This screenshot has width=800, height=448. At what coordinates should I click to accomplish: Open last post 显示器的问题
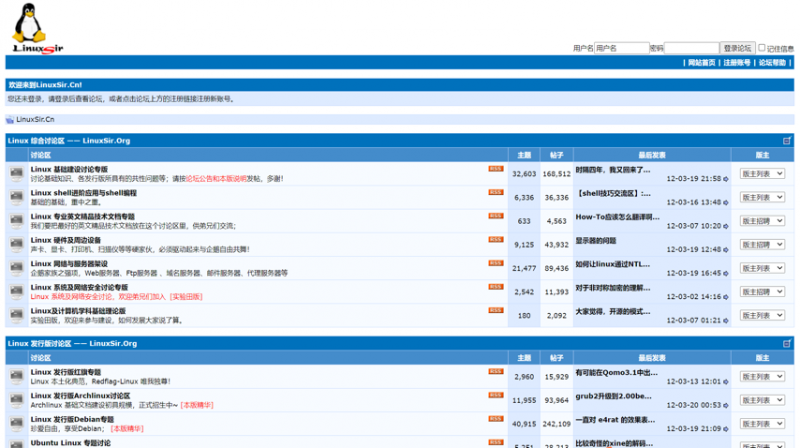(x=596, y=241)
